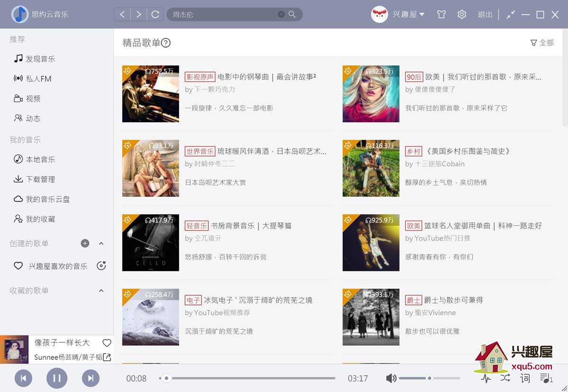568x392 pixels.
Task: Show lyrics with the 词 button
Action: 525,378
